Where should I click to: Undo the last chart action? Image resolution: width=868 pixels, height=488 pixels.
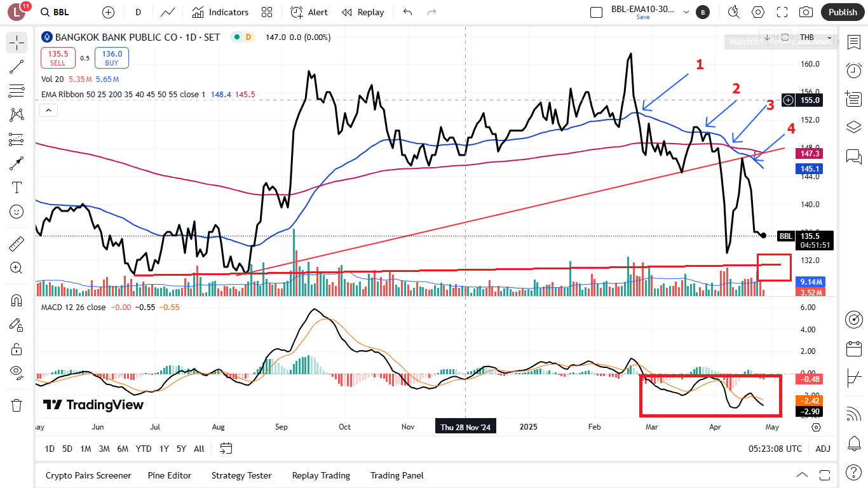pyautogui.click(x=408, y=12)
